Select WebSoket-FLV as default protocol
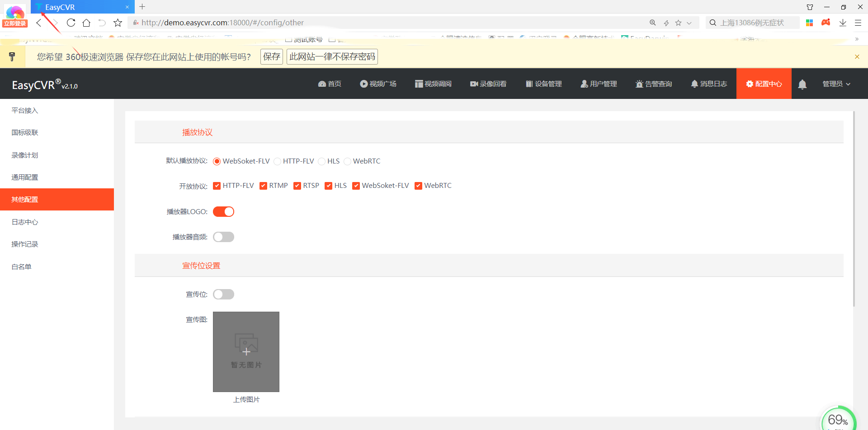Screen dimensions: 868x430 coord(217,161)
